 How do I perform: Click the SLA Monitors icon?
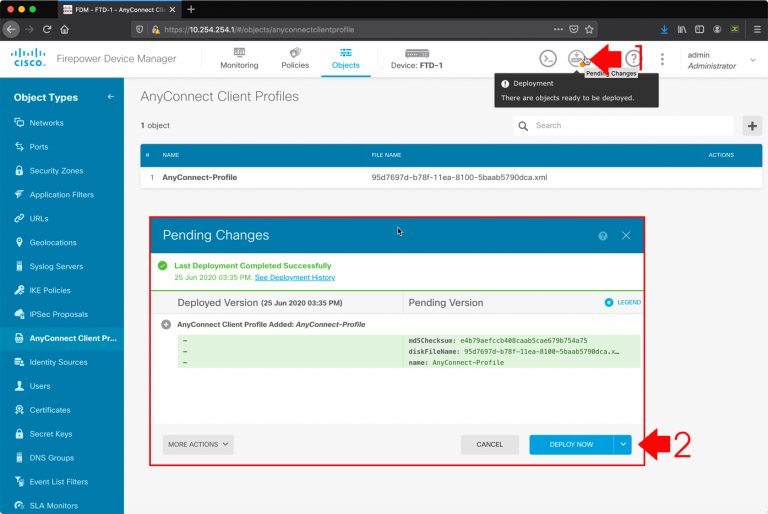point(19,505)
